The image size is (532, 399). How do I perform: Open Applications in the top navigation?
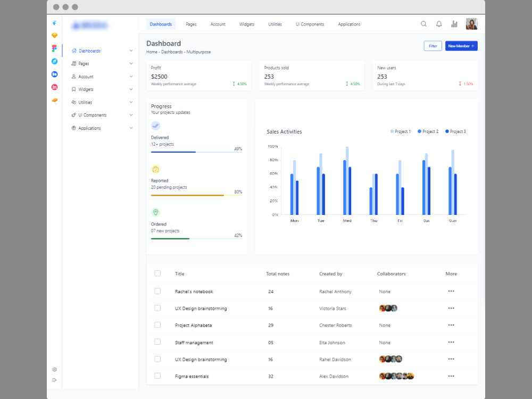[349, 24]
